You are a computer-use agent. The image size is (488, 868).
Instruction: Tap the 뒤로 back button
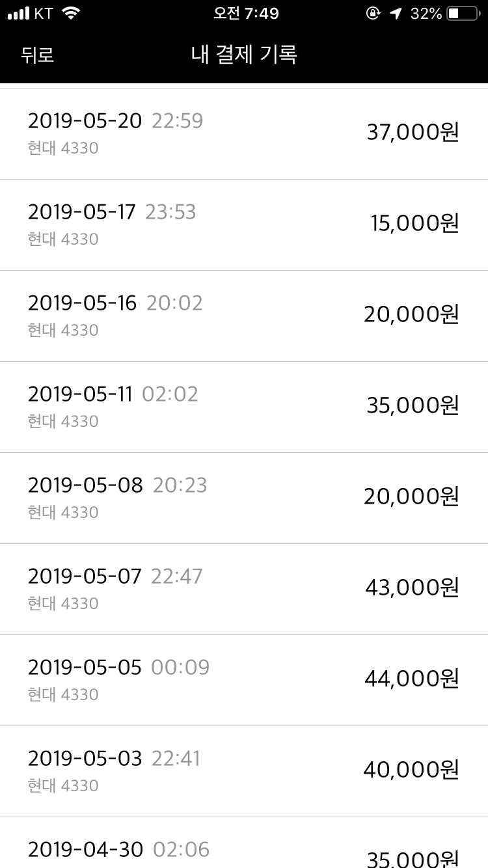[x=37, y=55]
